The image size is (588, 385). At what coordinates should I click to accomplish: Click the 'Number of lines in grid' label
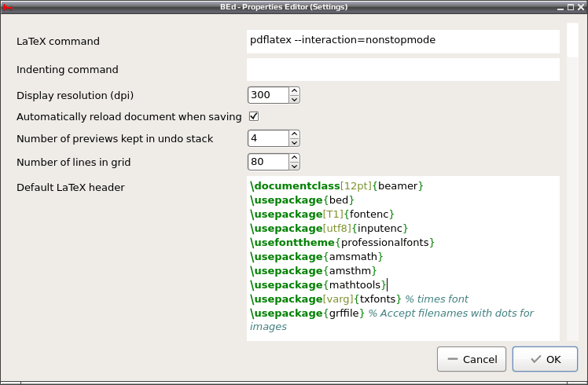coord(74,163)
